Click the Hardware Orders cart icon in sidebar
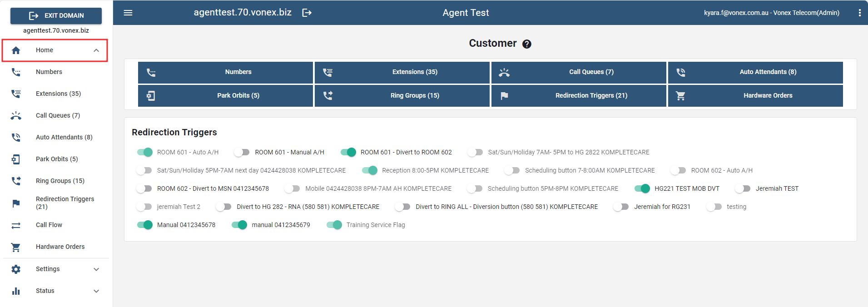Screen dimensions: 868x307 tap(16, 247)
